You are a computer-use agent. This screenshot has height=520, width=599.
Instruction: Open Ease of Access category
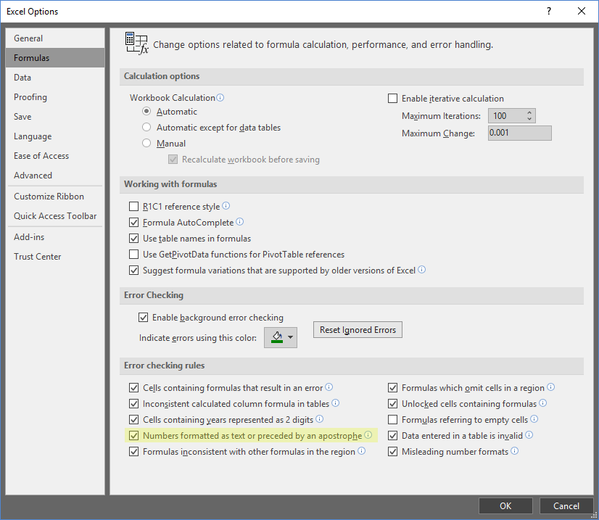tap(55, 156)
